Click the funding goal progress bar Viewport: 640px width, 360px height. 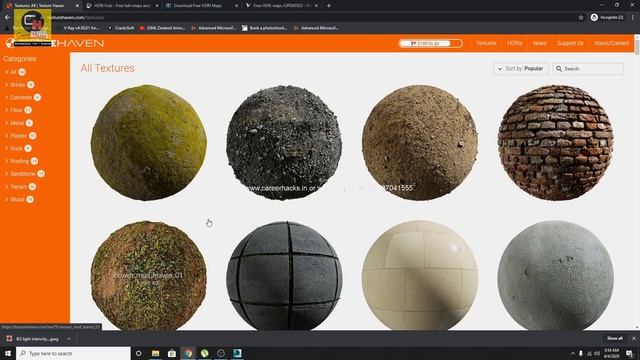tap(430, 43)
